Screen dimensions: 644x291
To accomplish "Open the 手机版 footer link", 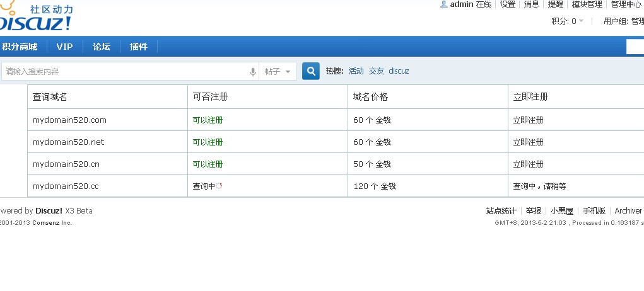I will click(594, 211).
